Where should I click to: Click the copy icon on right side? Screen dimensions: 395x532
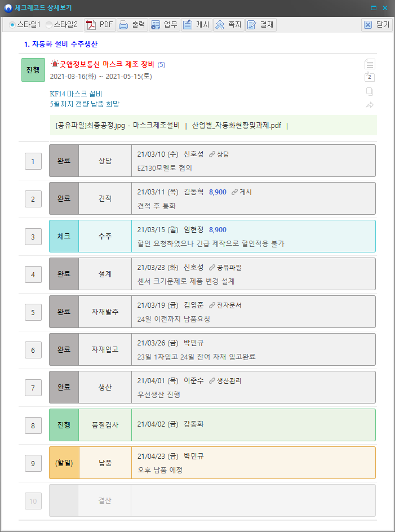[370, 91]
